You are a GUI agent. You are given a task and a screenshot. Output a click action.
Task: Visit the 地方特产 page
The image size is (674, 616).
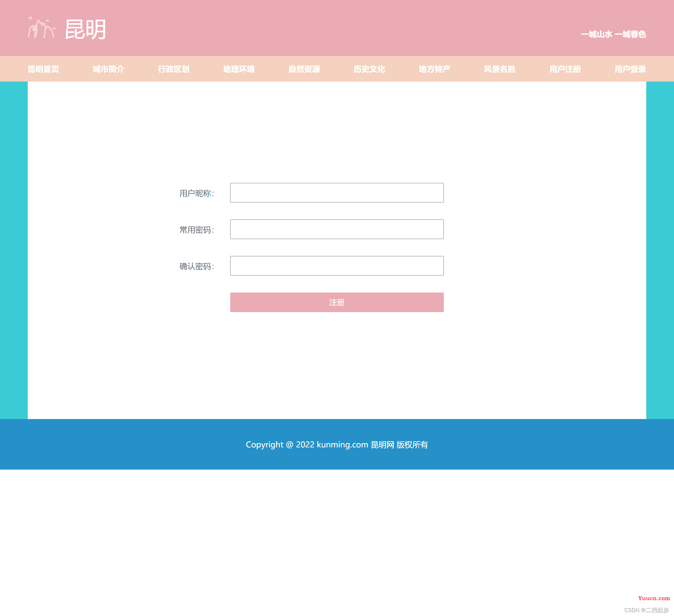pos(434,69)
